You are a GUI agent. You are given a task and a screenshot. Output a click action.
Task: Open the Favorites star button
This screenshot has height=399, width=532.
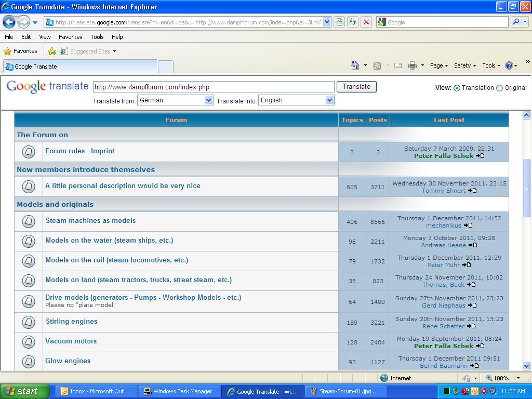click(20, 51)
